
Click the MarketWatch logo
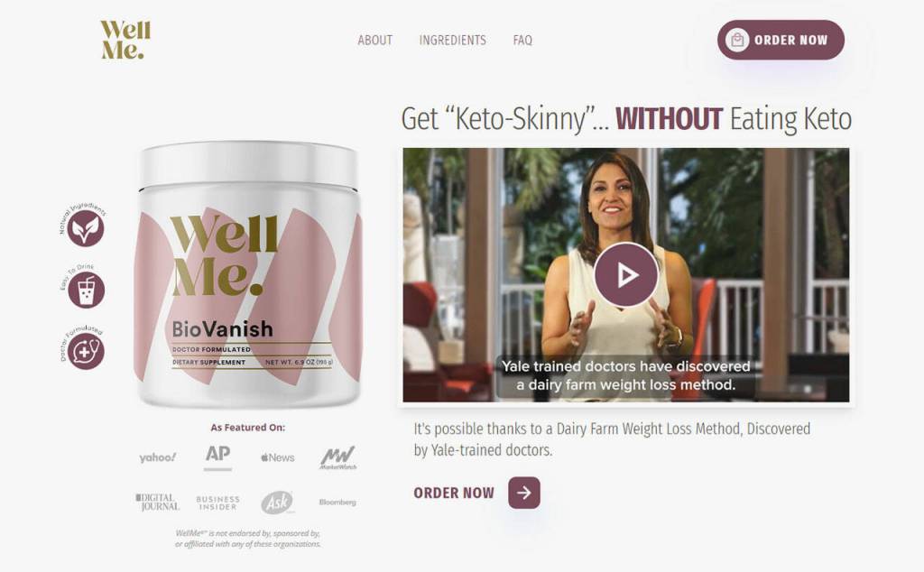338,457
